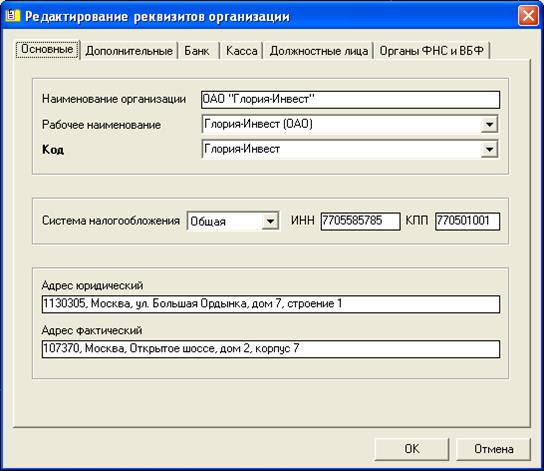Expand the Код dropdown arrow
Viewport: 544px width, 471px height.
[x=489, y=149]
